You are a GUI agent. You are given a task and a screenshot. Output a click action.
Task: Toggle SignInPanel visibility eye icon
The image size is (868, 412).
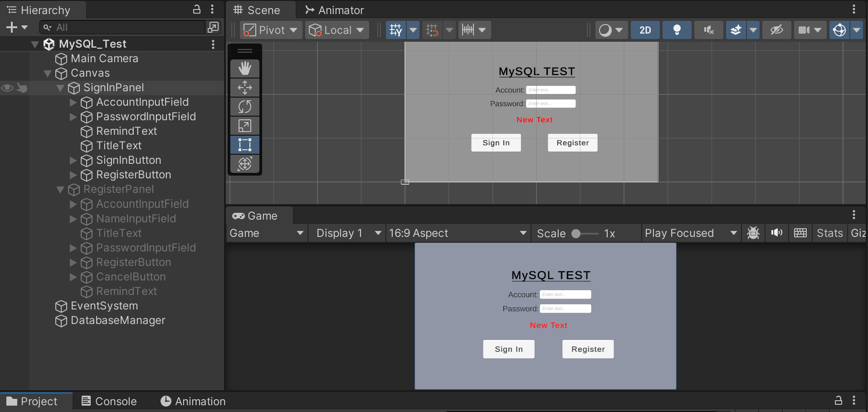[x=7, y=88]
